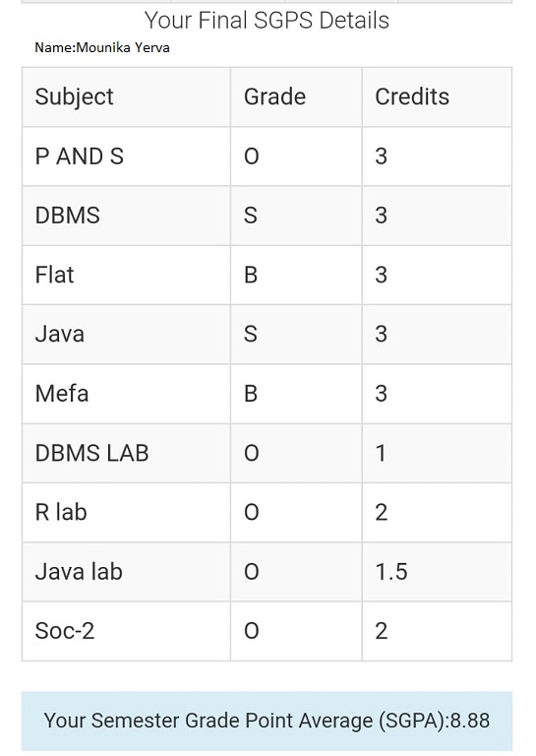Click the O grade for Soc-2
Image resolution: width=536 pixels, height=756 pixels.
click(x=252, y=631)
